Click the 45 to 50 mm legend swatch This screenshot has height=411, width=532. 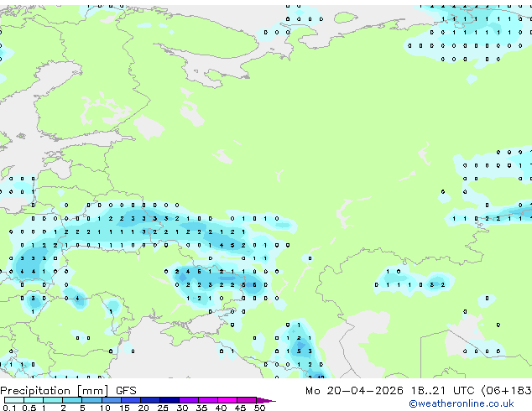click(x=247, y=400)
